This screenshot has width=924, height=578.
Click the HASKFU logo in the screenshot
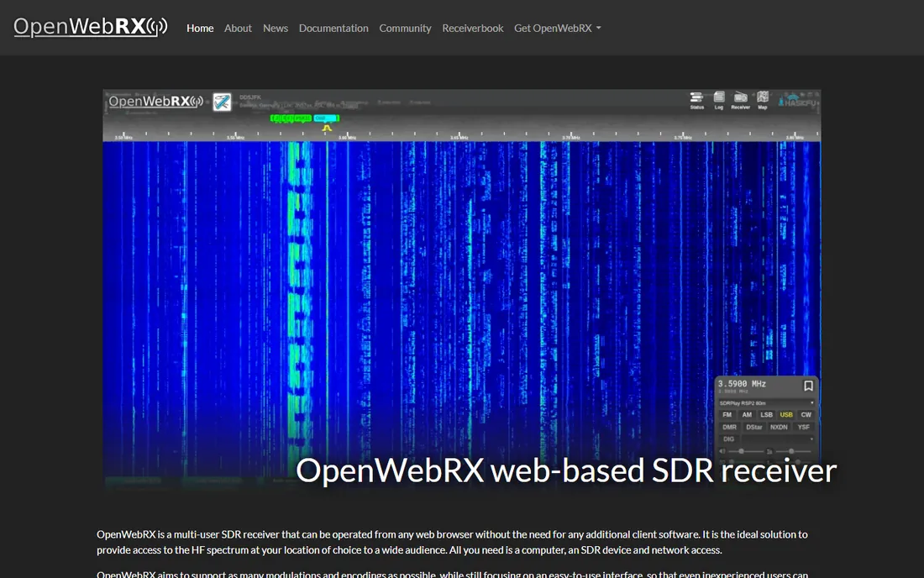tap(797, 101)
